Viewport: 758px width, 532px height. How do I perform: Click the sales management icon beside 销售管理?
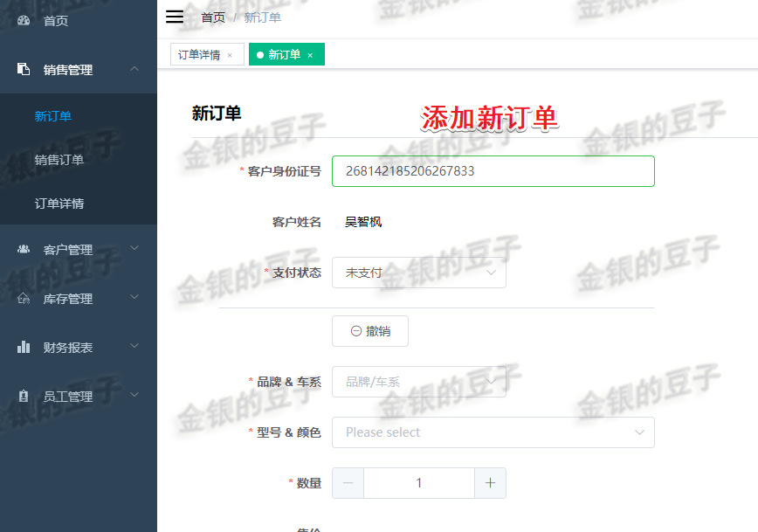[x=22, y=70]
